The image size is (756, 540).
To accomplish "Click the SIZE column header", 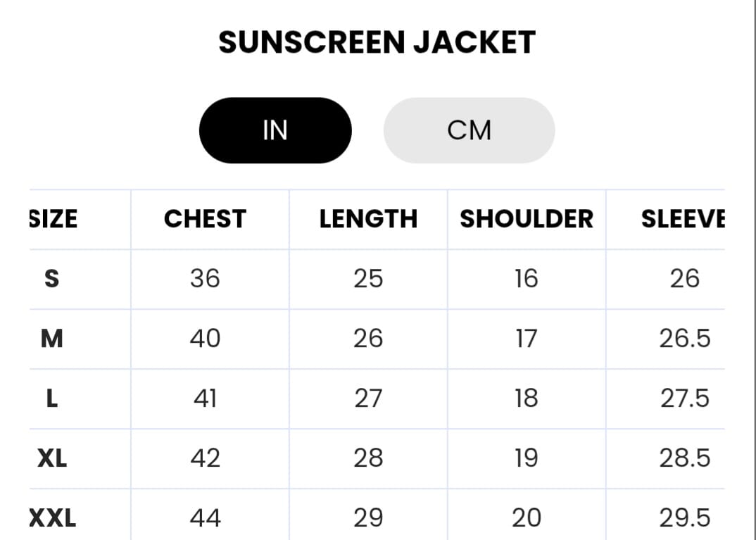I will (x=53, y=219).
